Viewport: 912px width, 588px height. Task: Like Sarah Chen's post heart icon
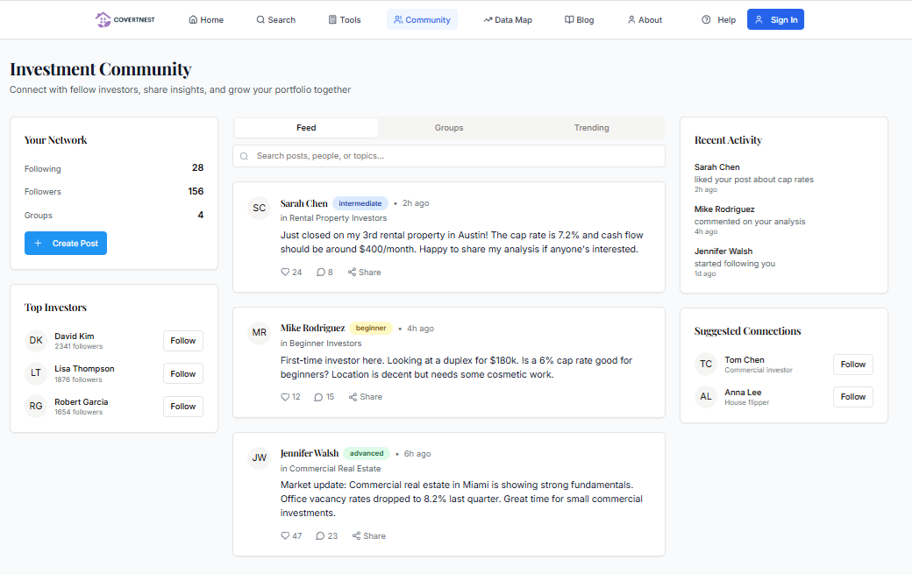(x=285, y=272)
